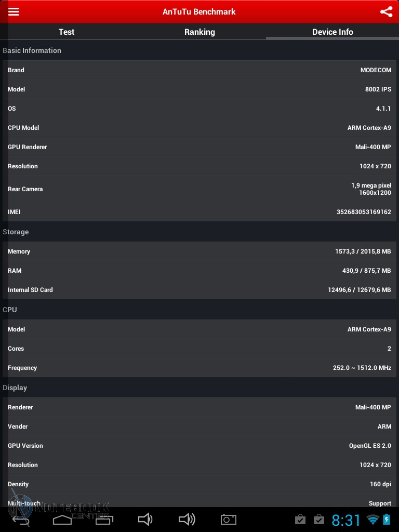Tap the volume down speaker icon
Viewport: 399px width, 532px height.
pyautogui.click(x=145, y=519)
